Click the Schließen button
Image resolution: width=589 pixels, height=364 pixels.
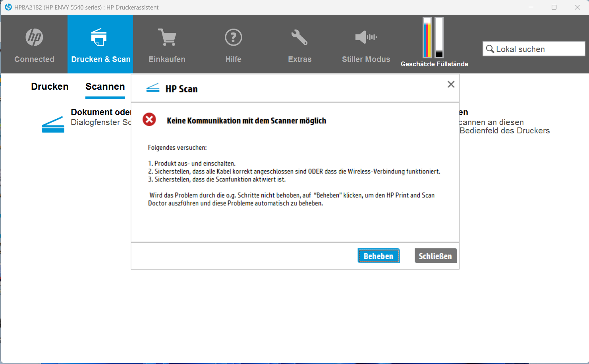(436, 256)
